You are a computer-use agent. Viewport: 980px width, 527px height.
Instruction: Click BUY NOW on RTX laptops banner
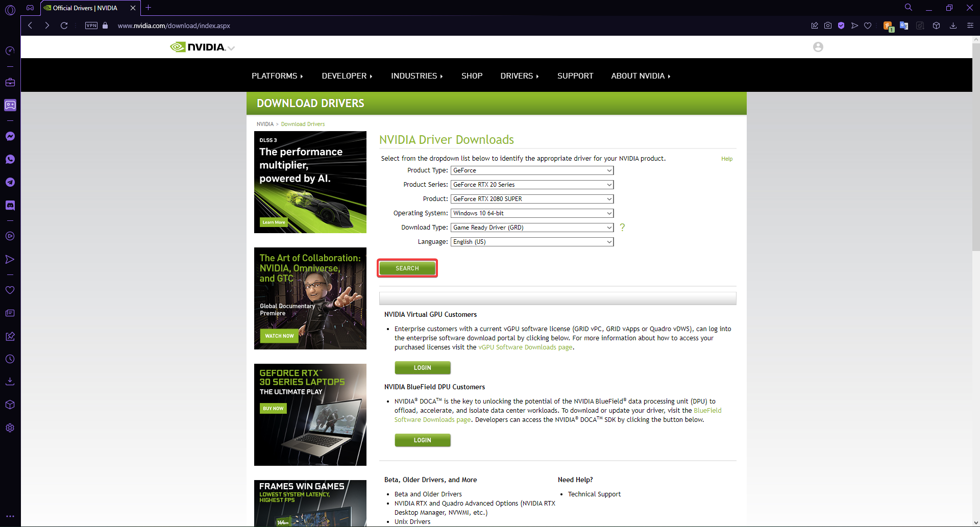[x=273, y=409]
